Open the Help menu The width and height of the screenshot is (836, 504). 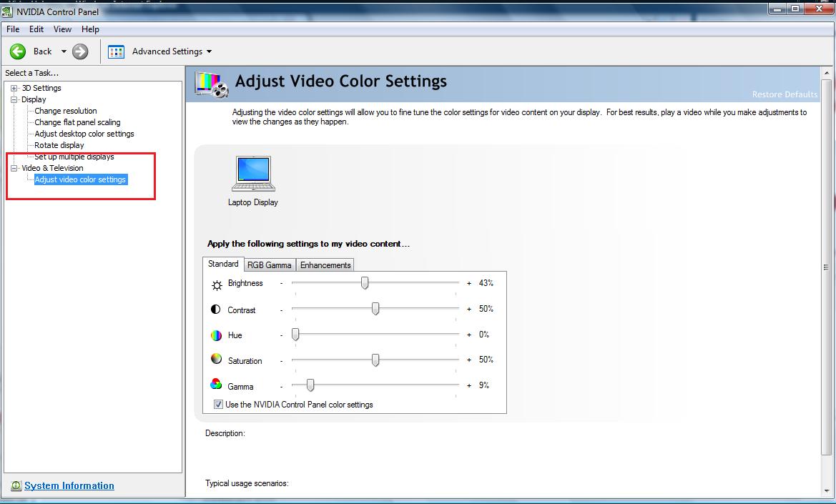tap(90, 29)
